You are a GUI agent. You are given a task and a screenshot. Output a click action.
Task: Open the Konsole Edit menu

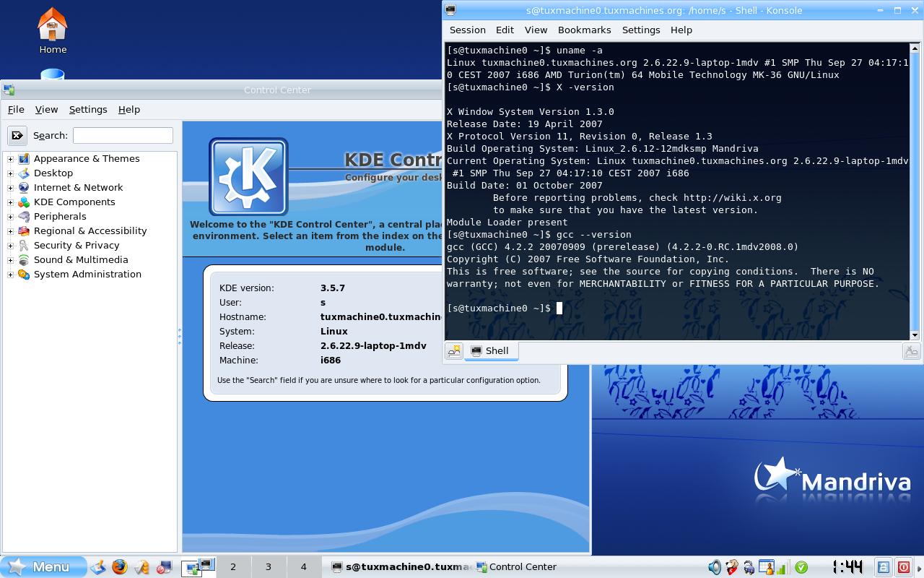point(505,30)
